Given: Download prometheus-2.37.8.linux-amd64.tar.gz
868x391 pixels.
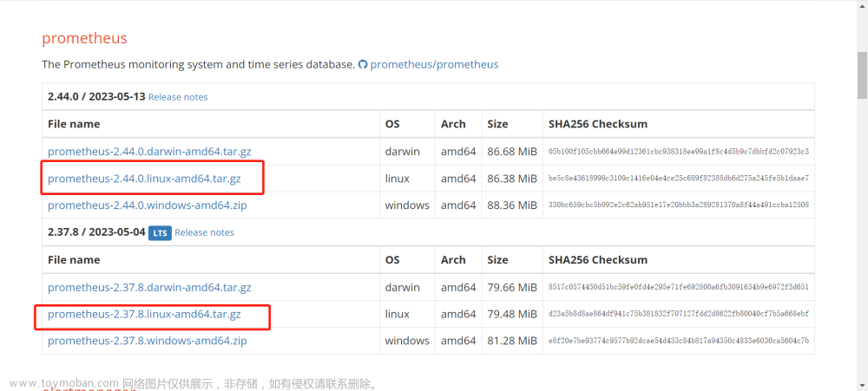Looking at the screenshot, I should pyautogui.click(x=144, y=314).
